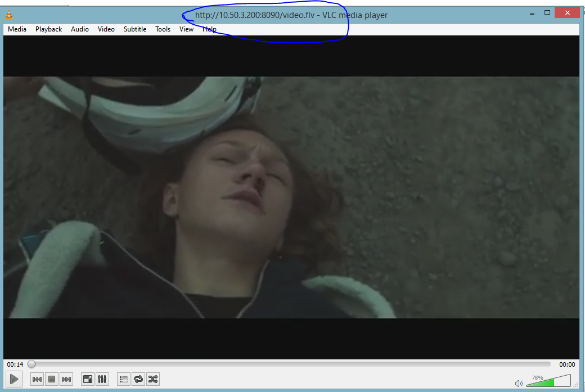Skip to the next media item
Image resolution: width=585 pixels, height=392 pixels.
(66, 379)
